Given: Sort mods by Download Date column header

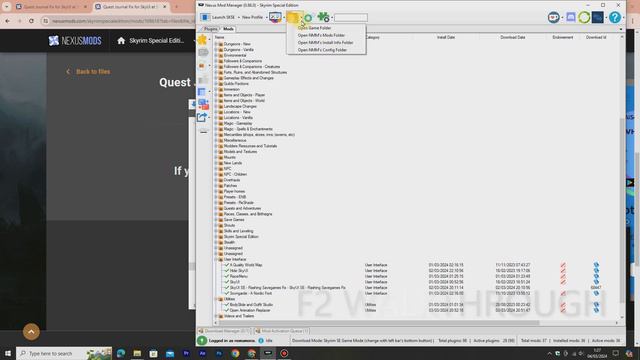Looking at the screenshot, I should pyautogui.click(x=513, y=37).
